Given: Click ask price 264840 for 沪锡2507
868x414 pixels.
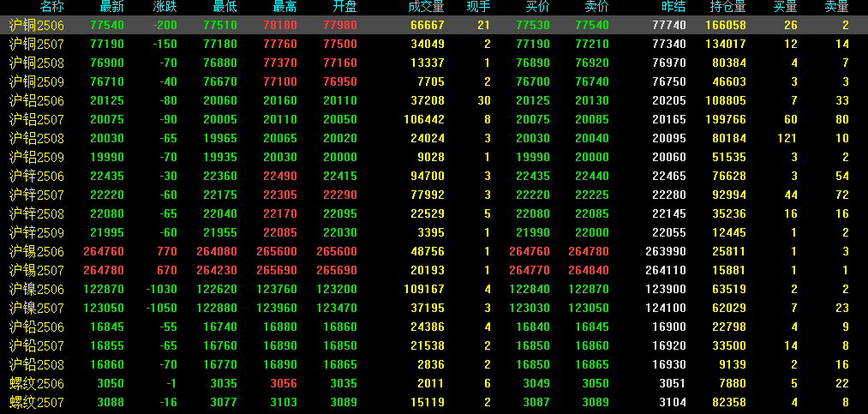Looking at the screenshot, I should (x=589, y=270).
